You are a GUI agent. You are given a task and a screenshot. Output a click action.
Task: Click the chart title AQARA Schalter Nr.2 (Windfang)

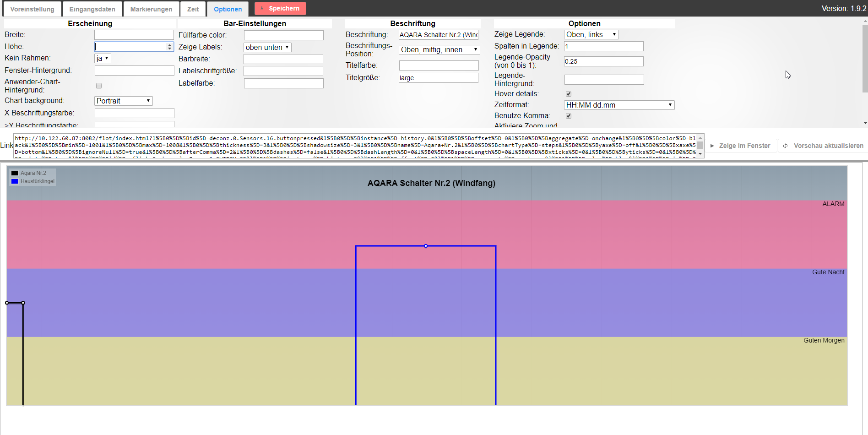[x=431, y=183]
